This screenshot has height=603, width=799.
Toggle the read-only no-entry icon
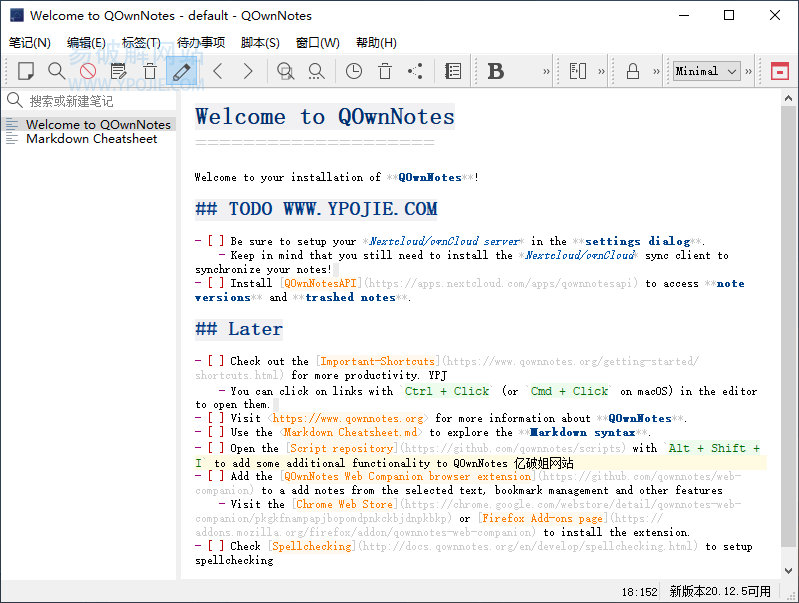(x=88, y=71)
